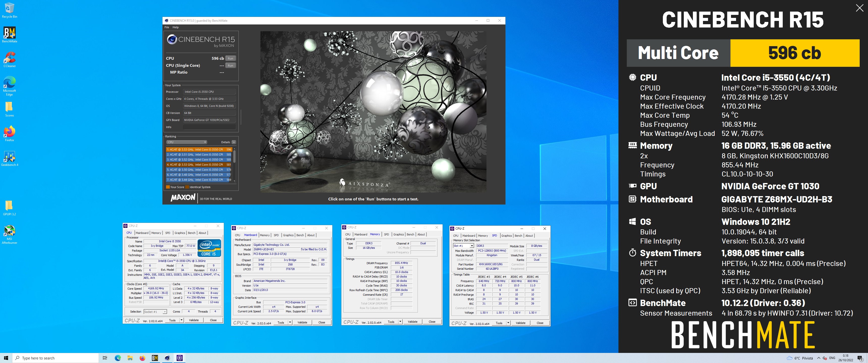Open the Geekbench 4 desktop icon
The height and width of the screenshot is (363, 868).
point(9,158)
